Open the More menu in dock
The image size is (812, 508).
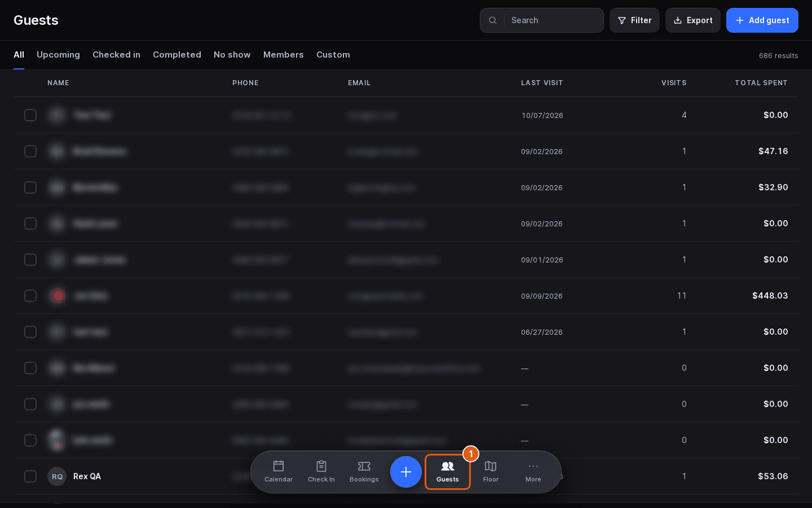tap(533, 472)
